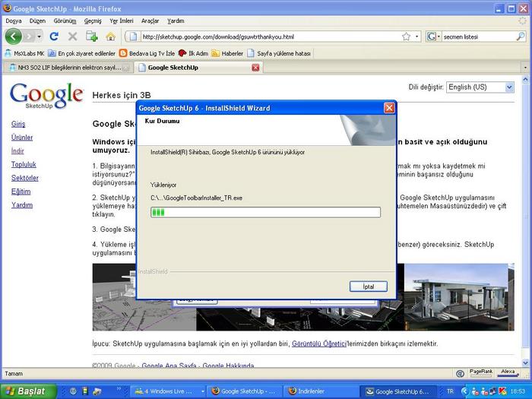Expand the URL bar history dropdown arrow
532x399 pixels.
[x=416, y=36]
